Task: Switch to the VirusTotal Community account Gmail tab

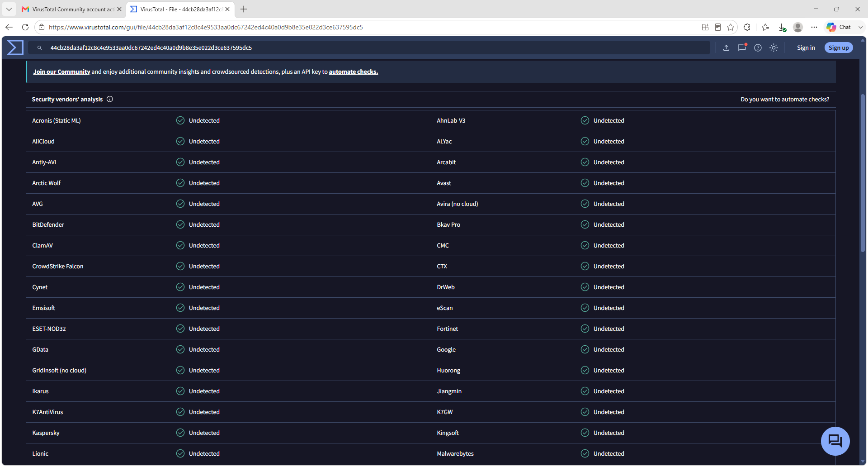Action: click(71, 9)
